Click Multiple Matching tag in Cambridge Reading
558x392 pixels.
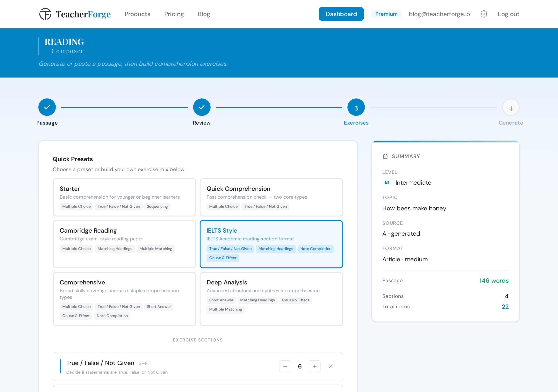(x=156, y=249)
